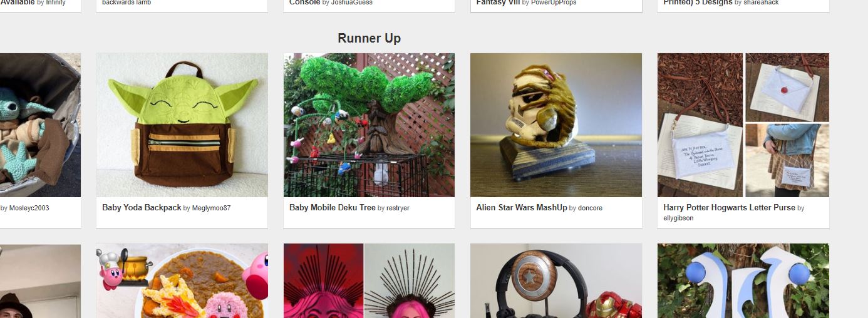
Task: Open the blue and white prop blades image
Action: 743,281
